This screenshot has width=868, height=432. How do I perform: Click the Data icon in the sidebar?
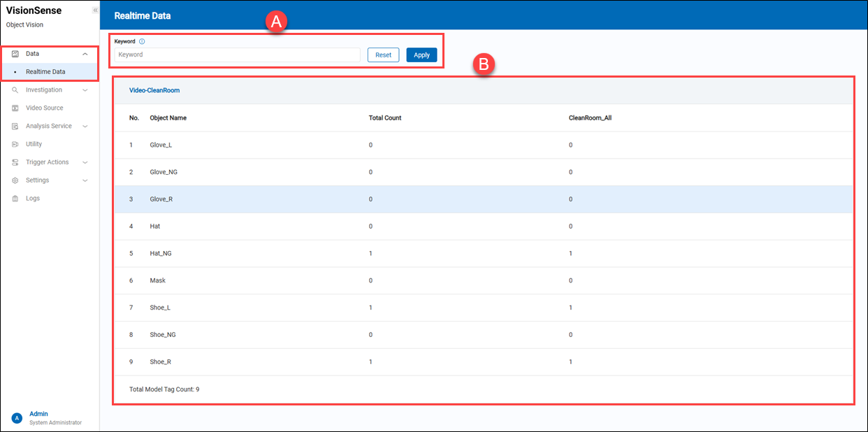pos(15,54)
